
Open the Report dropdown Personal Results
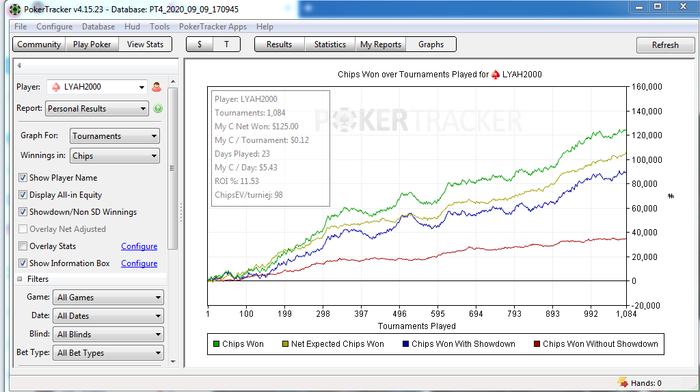coord(97,108)
